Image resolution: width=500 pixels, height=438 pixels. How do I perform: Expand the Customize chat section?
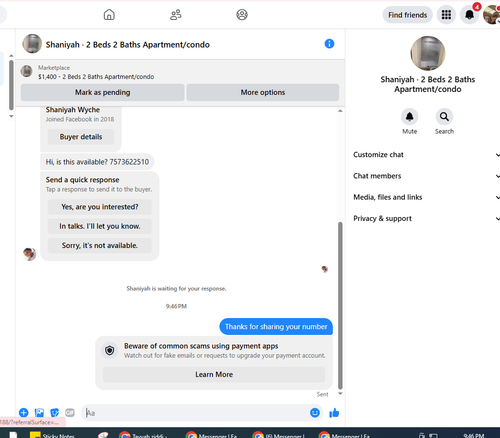click(426, 155)
